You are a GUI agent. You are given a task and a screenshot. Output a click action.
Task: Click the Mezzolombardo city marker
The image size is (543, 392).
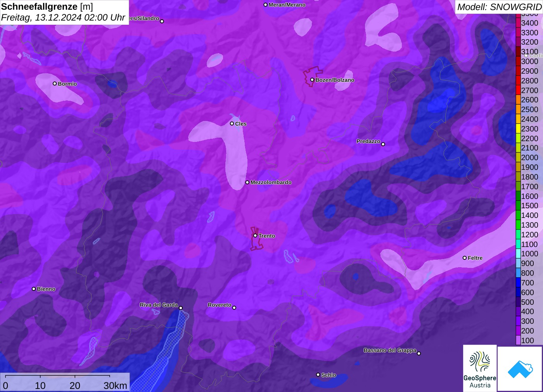247,182
